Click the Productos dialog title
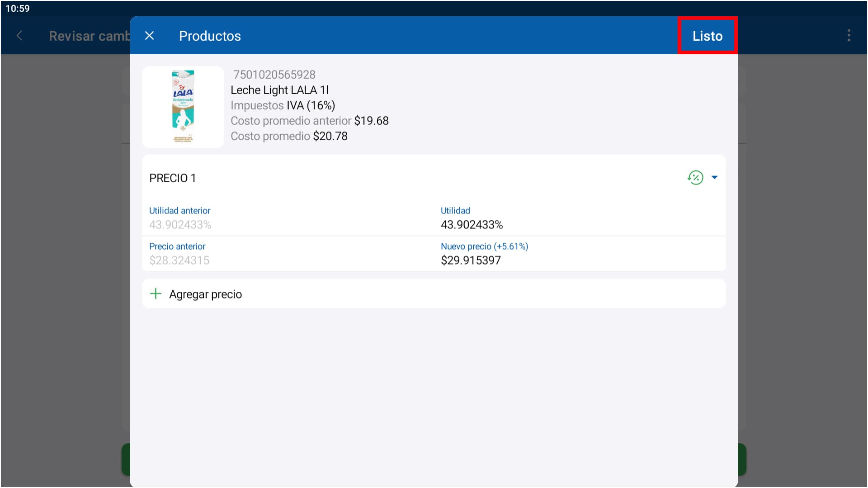Image resolution: width=868 pixels, height=488 pixels. 210,36
